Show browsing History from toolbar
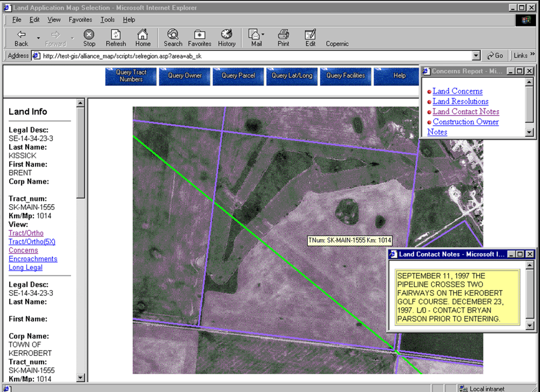Image resolution: width=540 pixels, height=392 pixels. (x=227, y=38)
